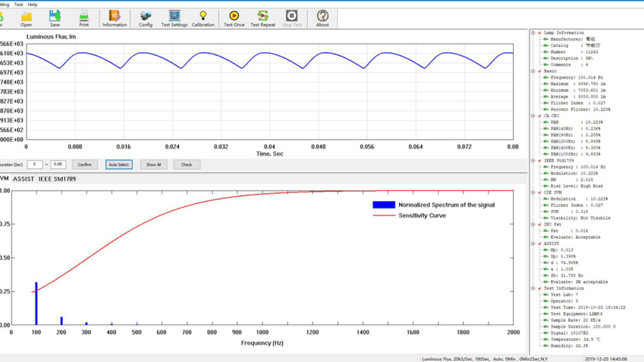Collapse the IEC Pst tree section
The image size is (644, 362).
[x=533, y=224]
